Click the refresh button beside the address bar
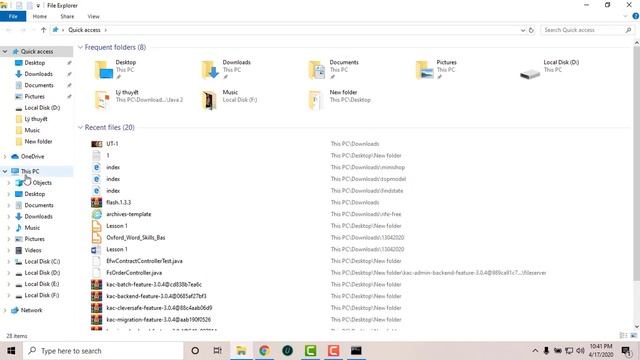Screen dimensions: 640x360 point(531,30)
